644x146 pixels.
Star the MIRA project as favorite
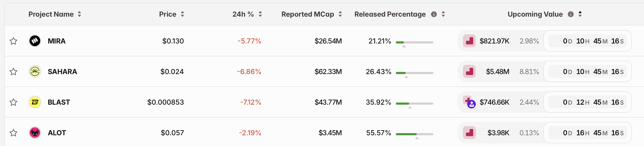[13, 41]
